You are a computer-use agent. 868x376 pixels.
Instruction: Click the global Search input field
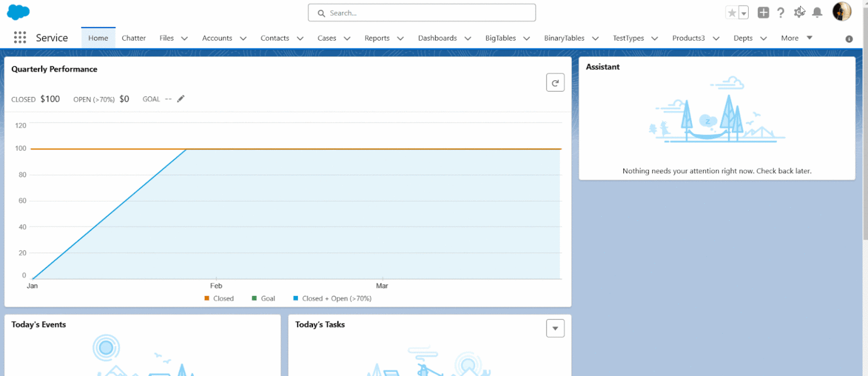422,12
